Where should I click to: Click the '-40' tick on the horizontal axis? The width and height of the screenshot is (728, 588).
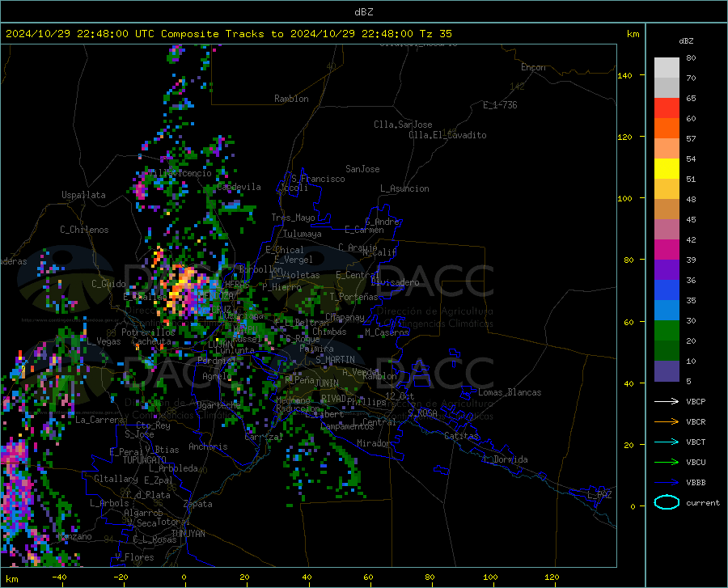click(59, 577)
